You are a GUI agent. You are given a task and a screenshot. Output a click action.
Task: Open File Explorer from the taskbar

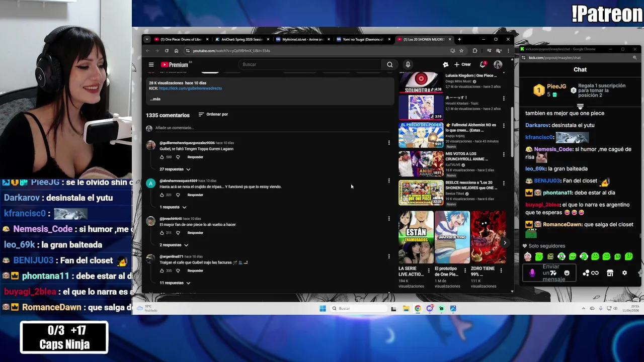[406, 308]
